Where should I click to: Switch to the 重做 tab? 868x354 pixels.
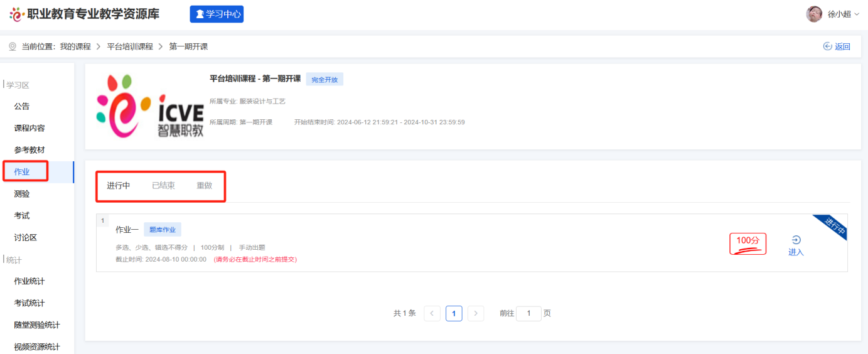tap(204, 186)
